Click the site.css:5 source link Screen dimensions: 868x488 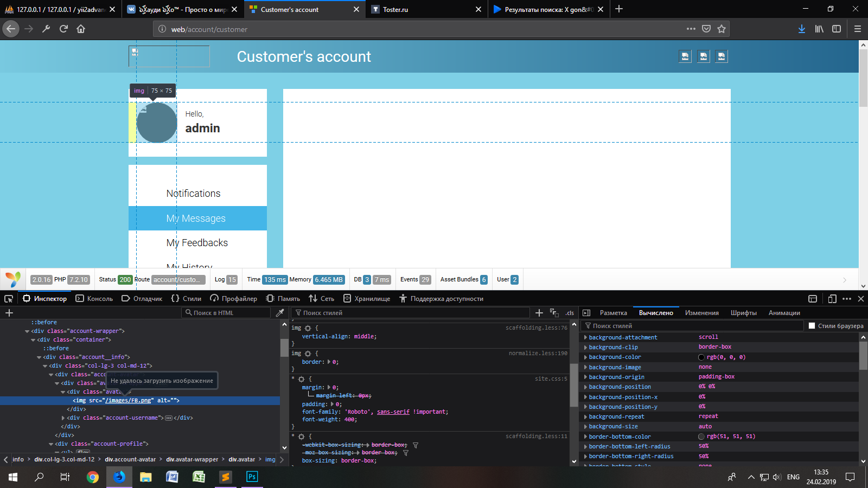(551, 379)
